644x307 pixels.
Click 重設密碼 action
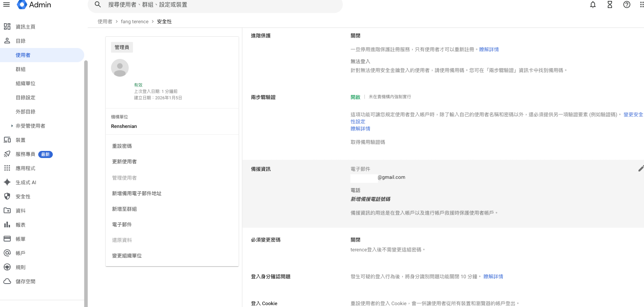tap(122, 146)
